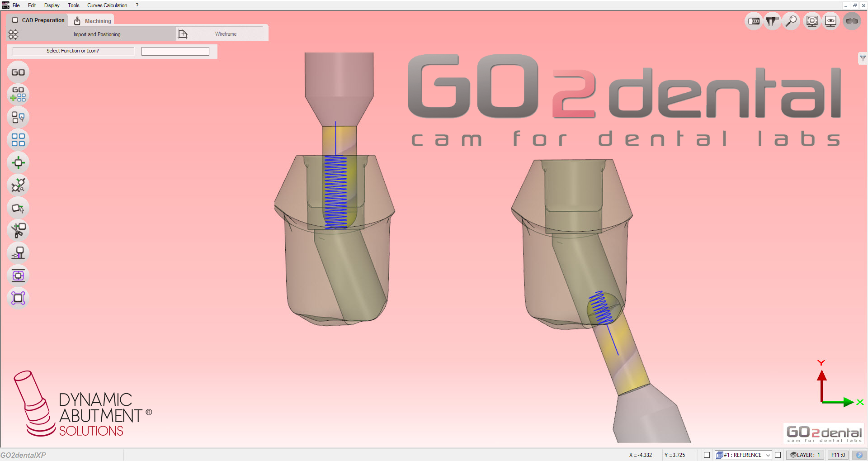
Task: Toggle checkbox right of the reference selector
Action: (778, 455)
